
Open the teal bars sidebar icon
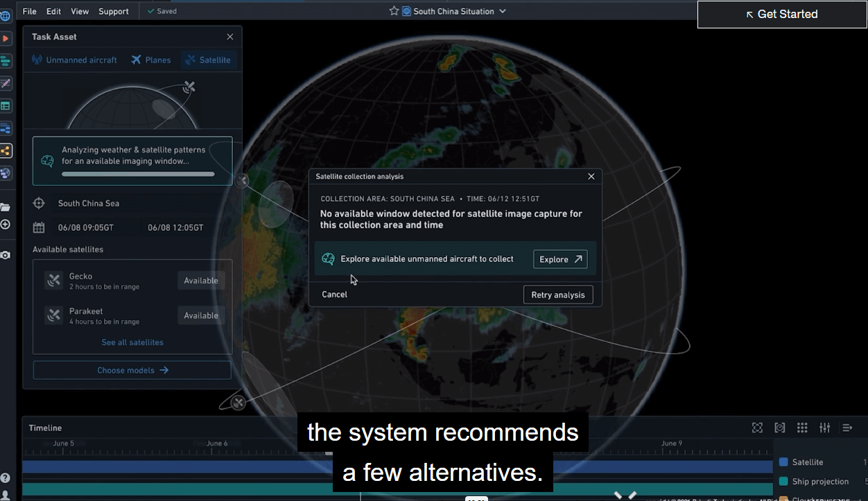point(6,61)
